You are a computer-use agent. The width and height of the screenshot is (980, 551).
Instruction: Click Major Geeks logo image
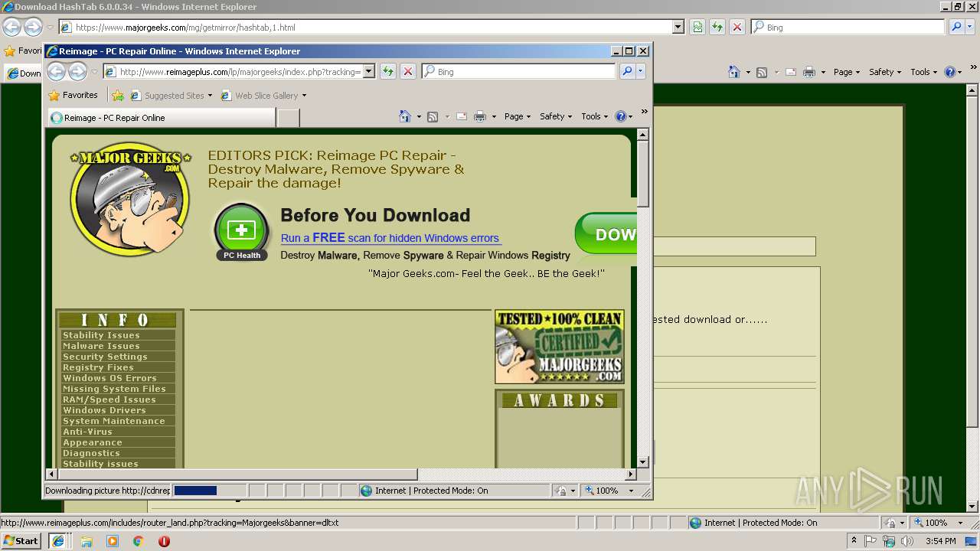(x=130, y=200)
